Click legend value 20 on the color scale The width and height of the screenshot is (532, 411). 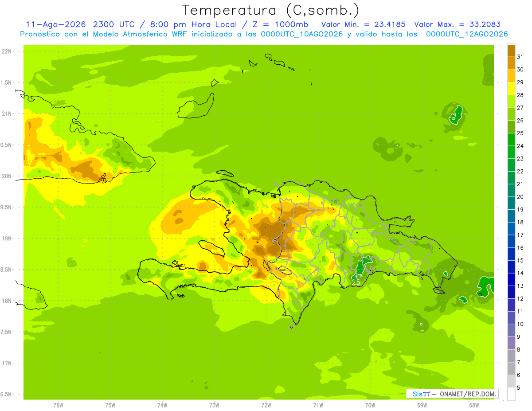[520, 196]
